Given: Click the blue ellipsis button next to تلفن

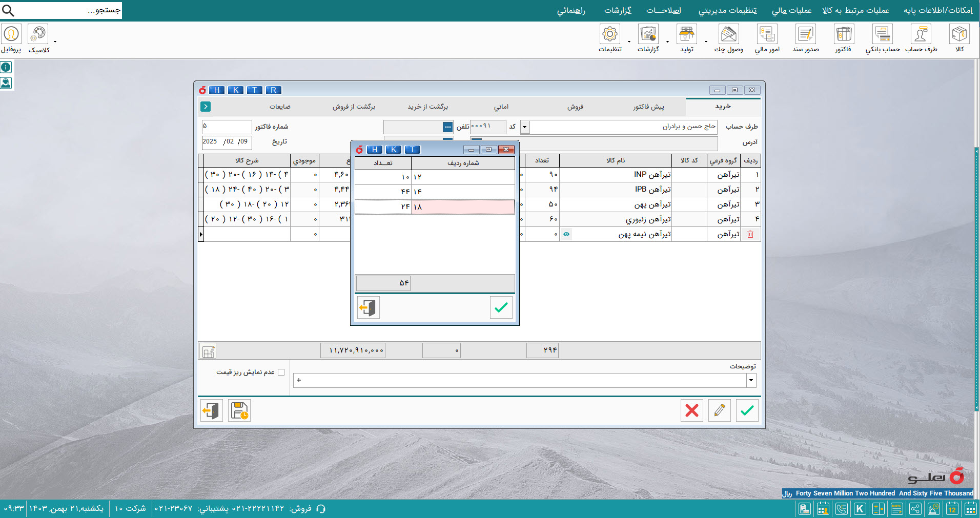Looking at the screenshot, I should (x=448, y=127).
